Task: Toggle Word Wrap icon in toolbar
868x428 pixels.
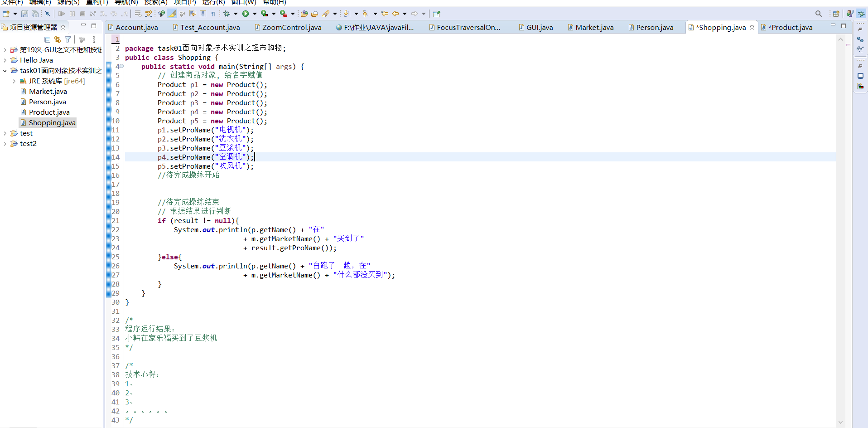Action: click(193, 14)
